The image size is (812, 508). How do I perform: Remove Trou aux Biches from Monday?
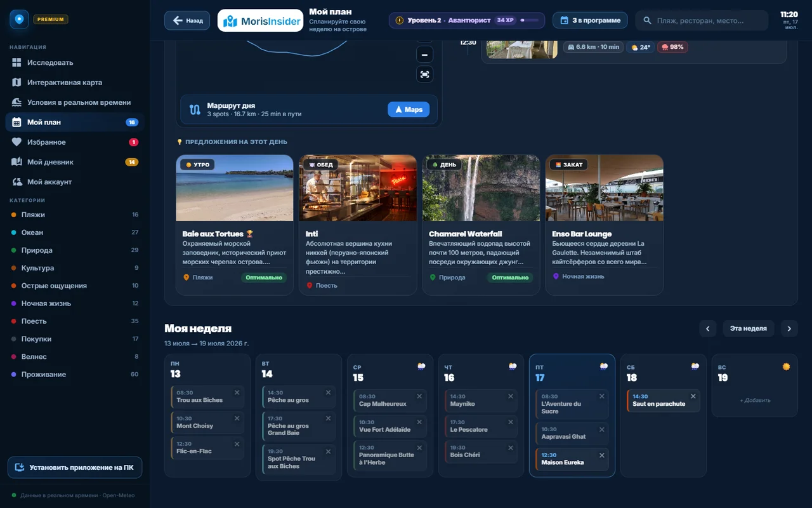coord(237,392)
